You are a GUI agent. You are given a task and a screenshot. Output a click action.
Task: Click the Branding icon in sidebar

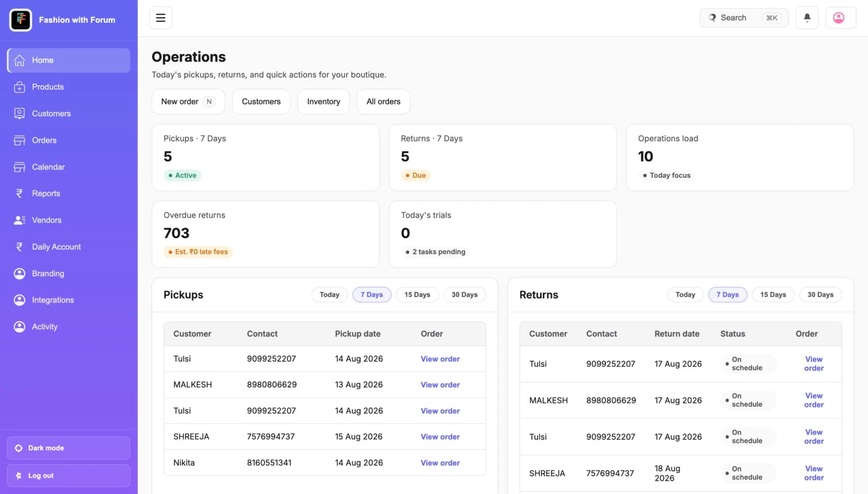tap(20, 274)
